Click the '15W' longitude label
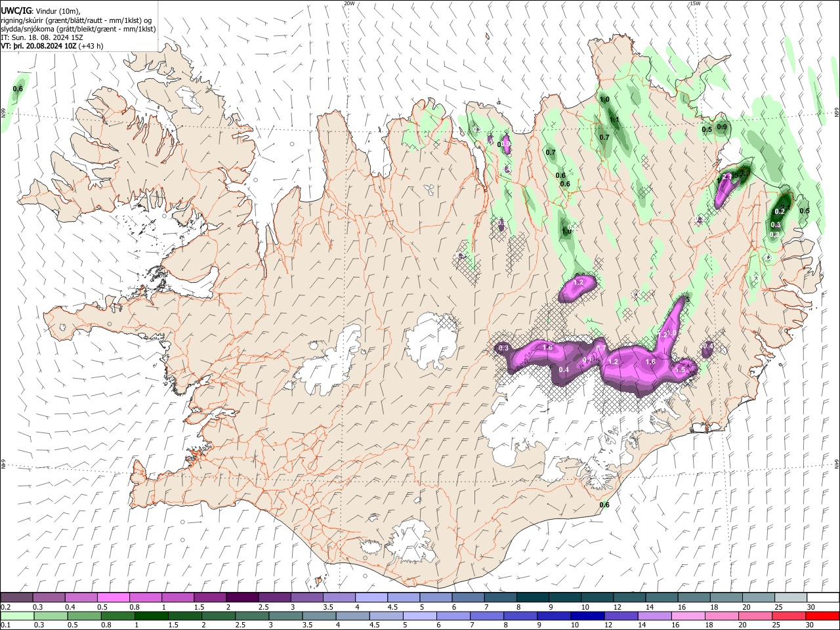The height and width of the screenshot is (630, 840). pyautogui.click(x=694, y=3)
